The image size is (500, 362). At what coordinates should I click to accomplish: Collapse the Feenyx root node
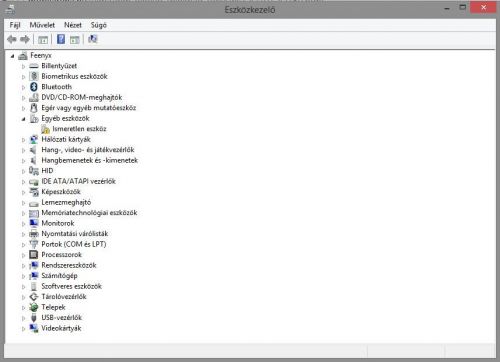pyautogui.click(x=13, y=56)
